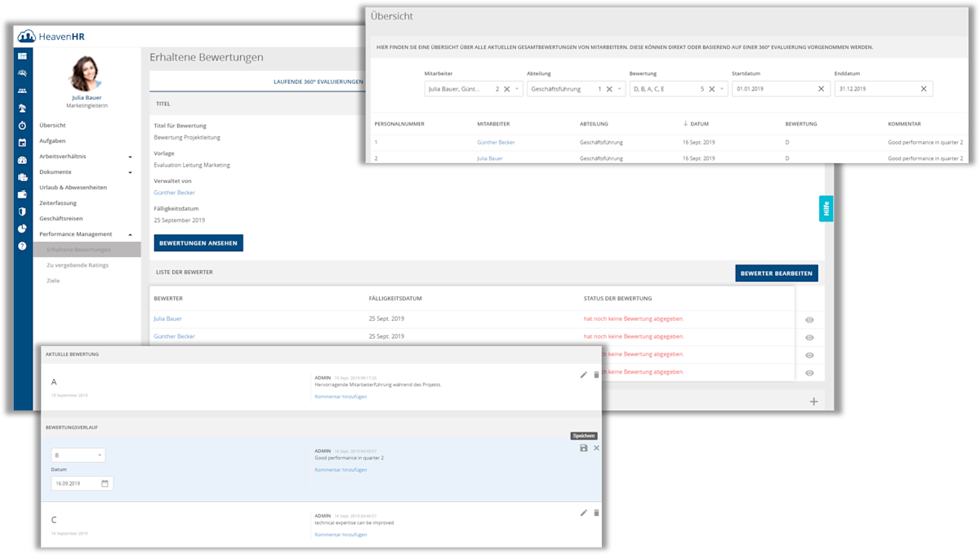Open Julia Bauer link in Liste der Bewerter
980x555 pixels.
(x=168, y=319)
